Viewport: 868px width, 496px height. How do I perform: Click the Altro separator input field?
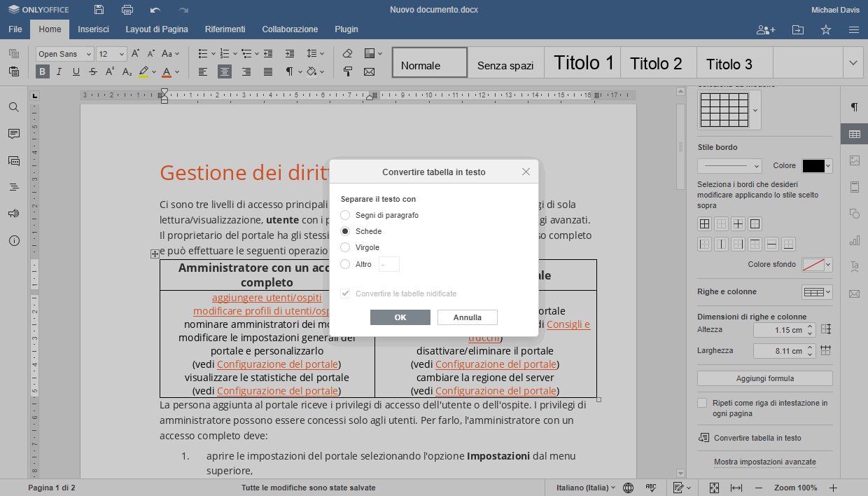coord(389,264)
